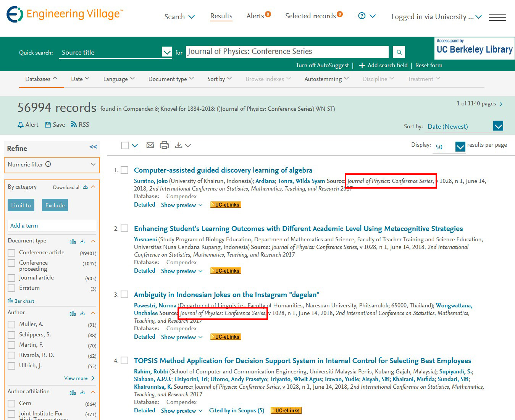Collapse Document type facet
Screen dimensions: 515x420
(x=93, y=241)
